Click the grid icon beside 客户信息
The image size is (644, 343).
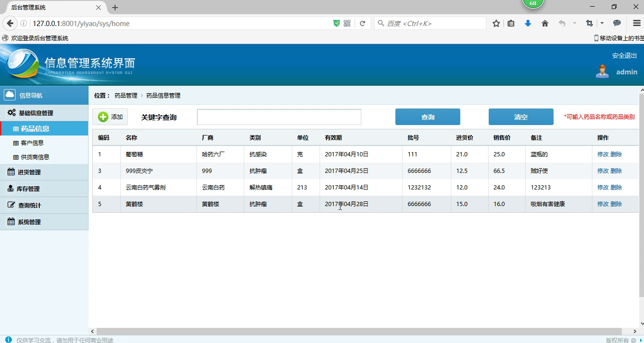(16, 143)
